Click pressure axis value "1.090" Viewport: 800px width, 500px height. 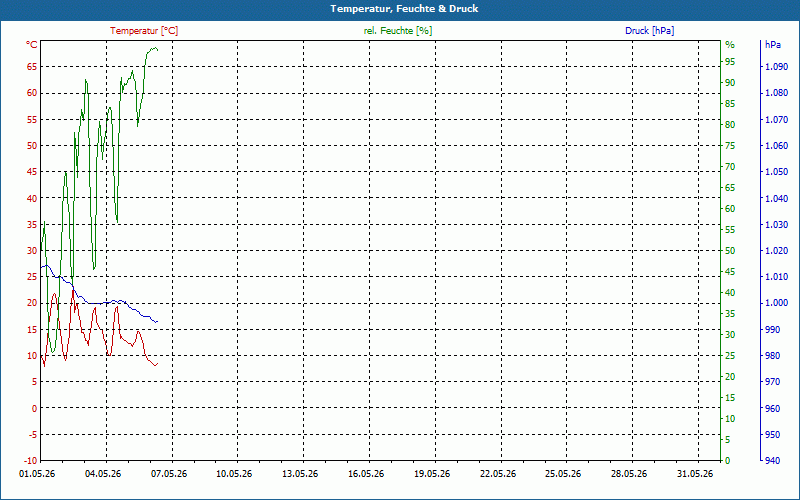click(x=776, y=67)
